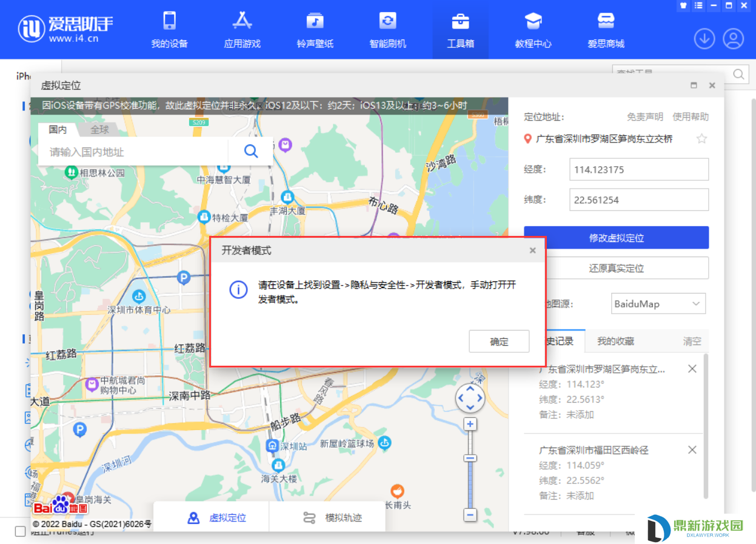The width and height of the screenshot is (756, 544).
Task: Click the 深圳市体育中心 map marker
Action: [x=139, y=297]
